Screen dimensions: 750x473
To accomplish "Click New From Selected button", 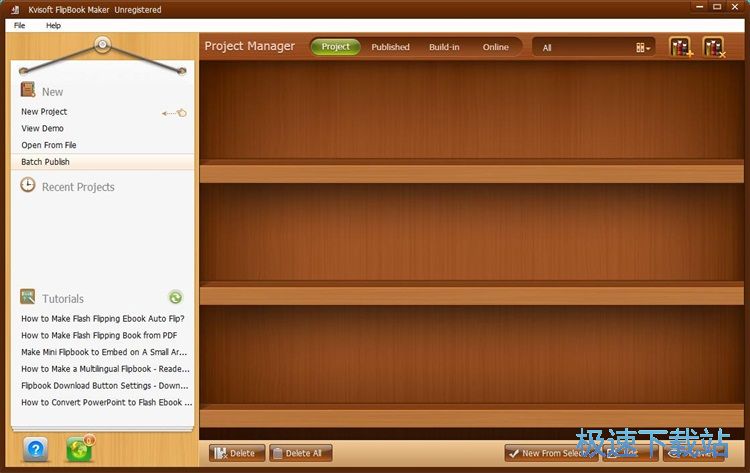I will (551, 453).
